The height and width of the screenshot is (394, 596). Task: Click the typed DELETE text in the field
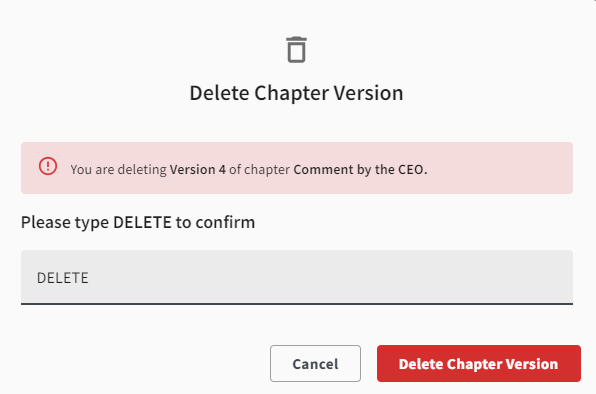click(63, 278)
